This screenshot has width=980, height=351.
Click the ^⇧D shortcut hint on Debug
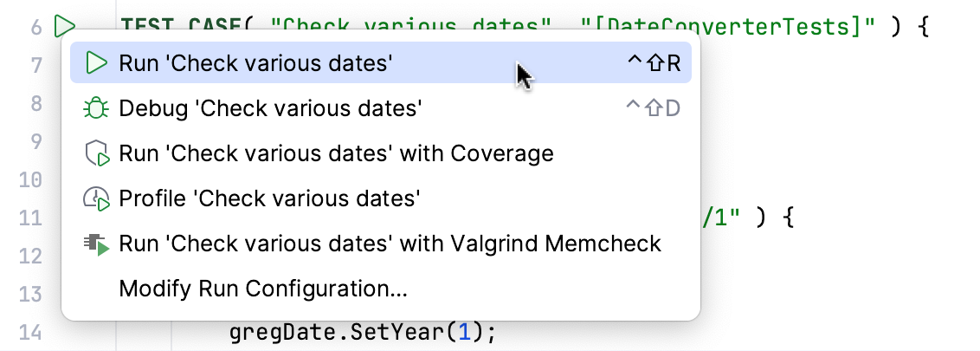pos(654,108)
